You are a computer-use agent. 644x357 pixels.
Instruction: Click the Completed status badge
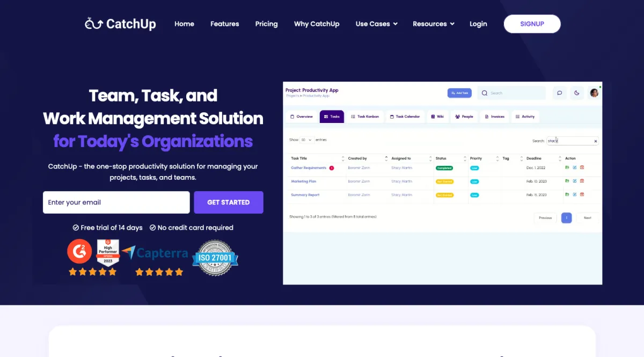(x=444, y=168)
